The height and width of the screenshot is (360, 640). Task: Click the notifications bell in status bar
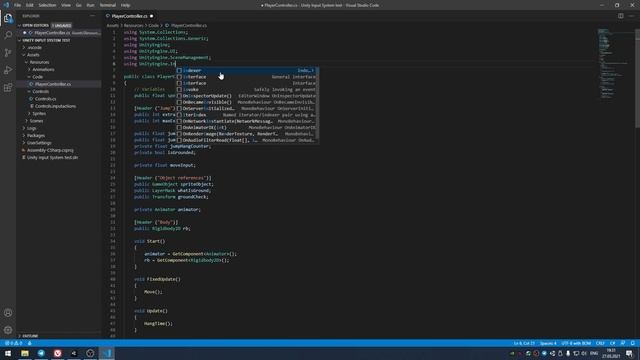[x=632, y=343]
